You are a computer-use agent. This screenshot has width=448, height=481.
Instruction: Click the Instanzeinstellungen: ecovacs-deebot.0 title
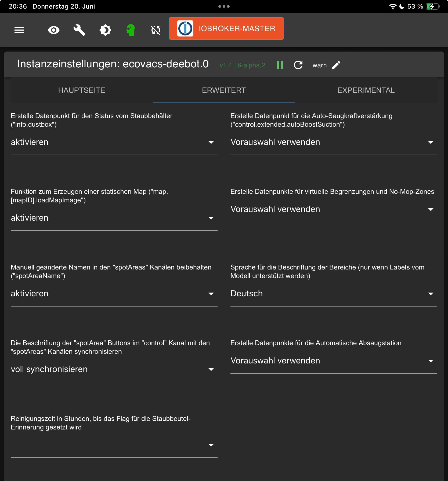(x=113, y=64)
